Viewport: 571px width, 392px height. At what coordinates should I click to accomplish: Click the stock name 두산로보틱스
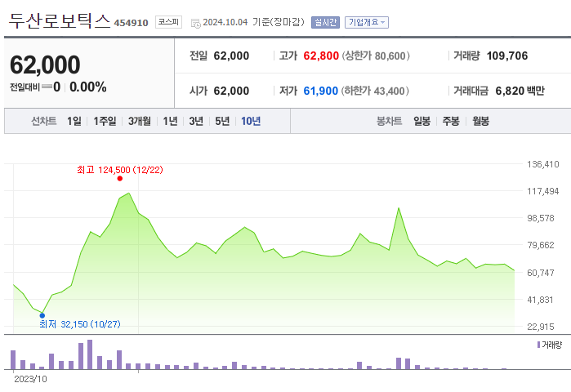click(59, 21)
